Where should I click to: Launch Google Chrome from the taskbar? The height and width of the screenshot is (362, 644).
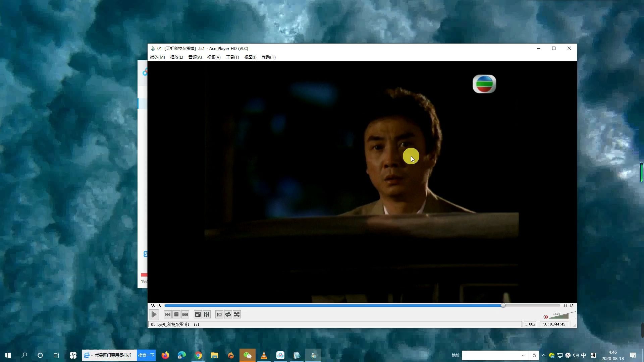[x=198, y=355]
